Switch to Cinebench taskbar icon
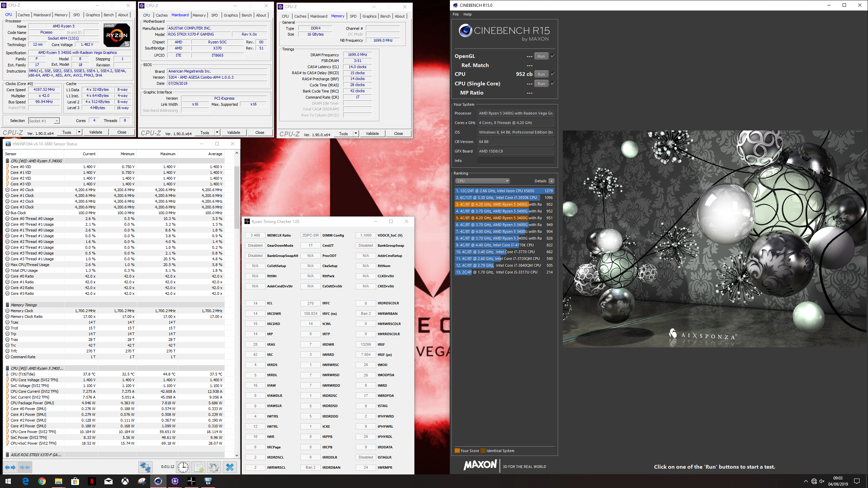Viewport: 868px width, 488px height. [158, 481]
